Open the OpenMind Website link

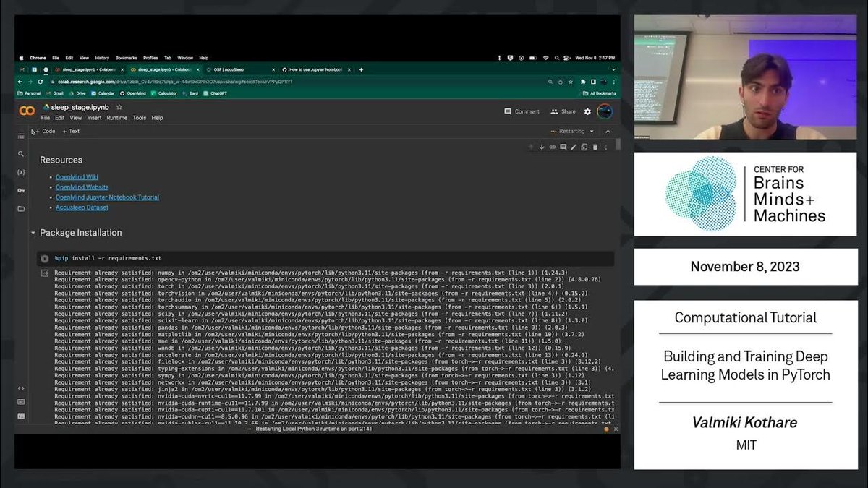[x=82, y=187]
